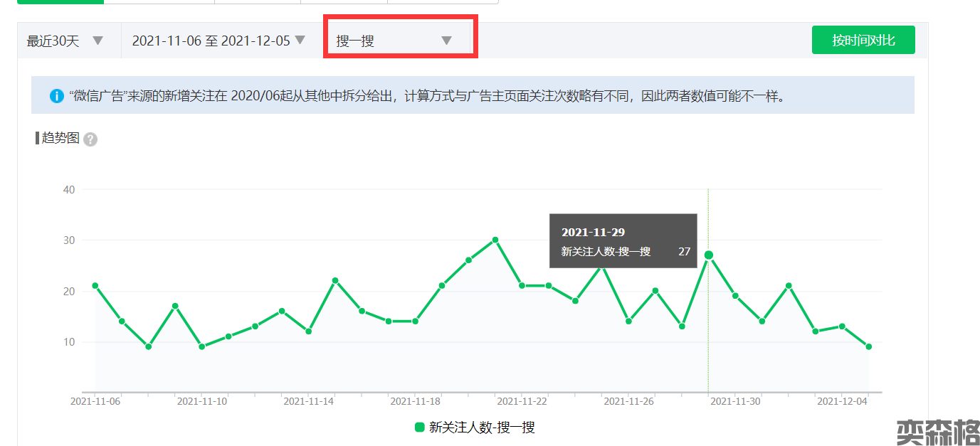980x446 pixels.
Task: Click the arrow icon next to 最近30天
Action: click(98, 41)
